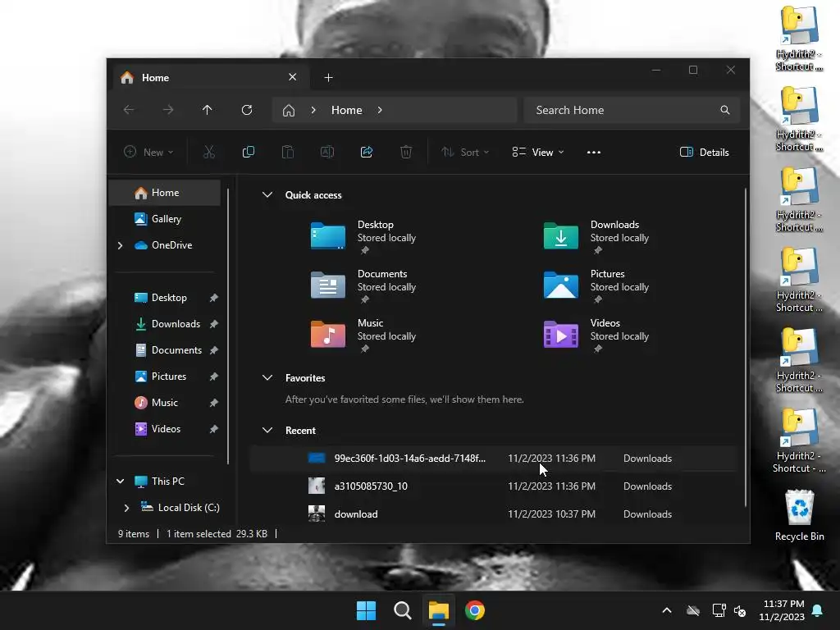840x630 pixels.
Task: Open the See more three-dots menu
Action: 594,152
